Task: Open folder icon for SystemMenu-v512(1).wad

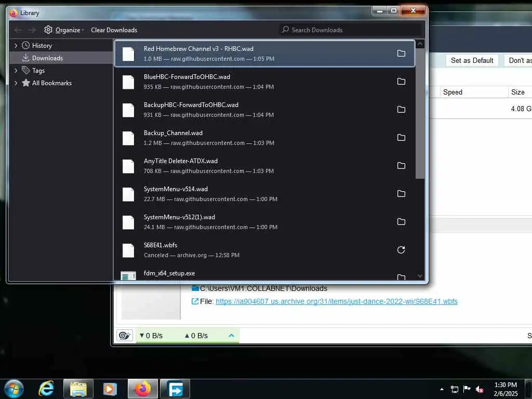Action: 401,221
